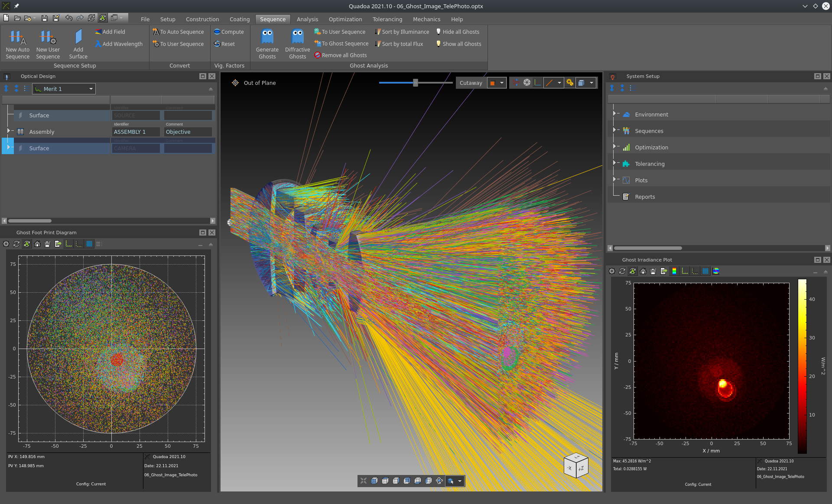Toggle rays display icon in 3D view
Viewport: 832px width, 504px height.
(516, 83)
